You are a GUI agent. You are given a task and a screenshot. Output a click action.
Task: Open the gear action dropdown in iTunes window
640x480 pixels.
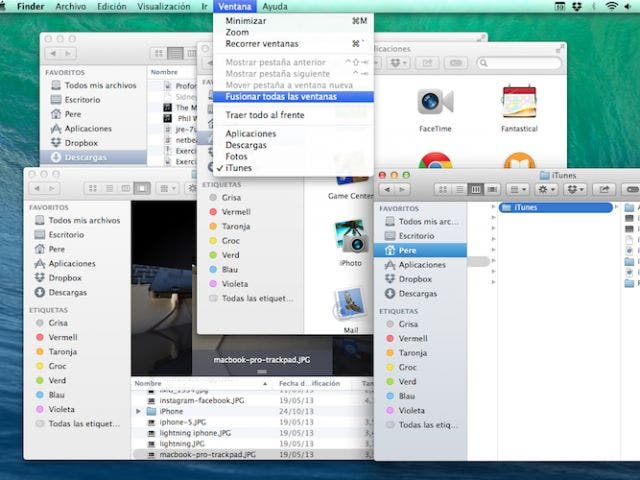(549, 188)
